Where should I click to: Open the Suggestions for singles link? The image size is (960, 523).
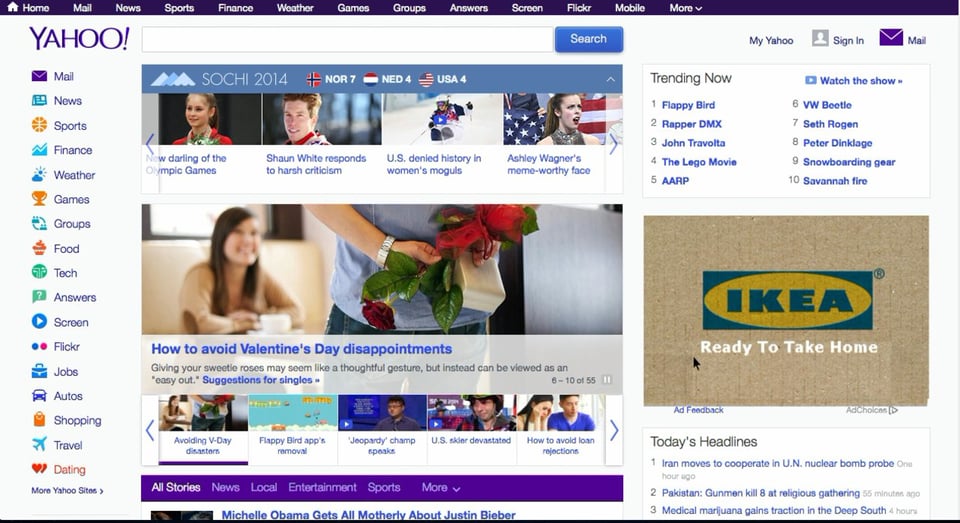coord(261,380)
